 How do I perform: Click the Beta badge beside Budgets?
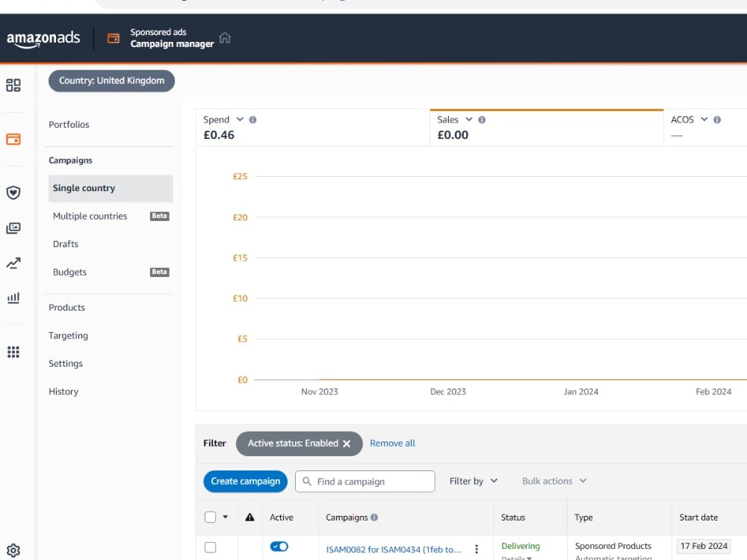160,272
